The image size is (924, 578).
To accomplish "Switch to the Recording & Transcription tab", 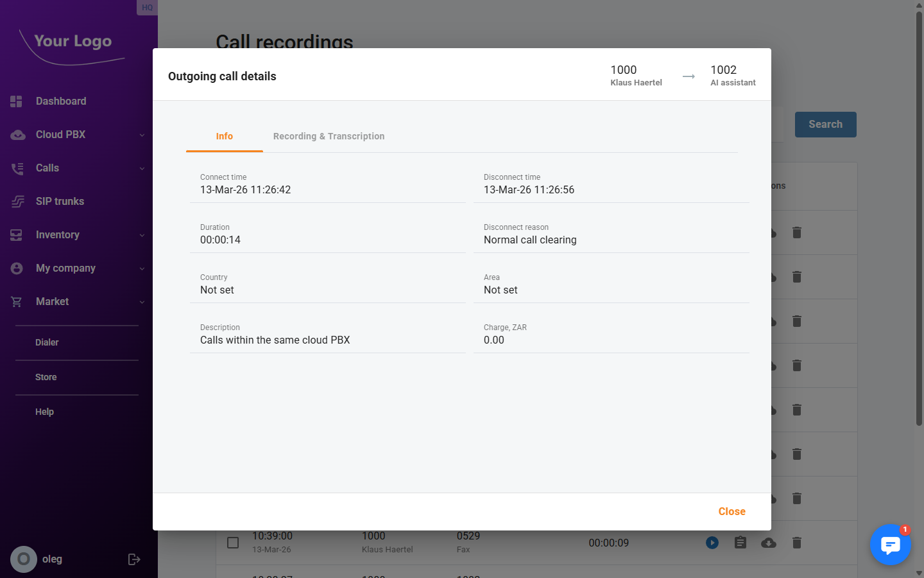I will 329,136.
